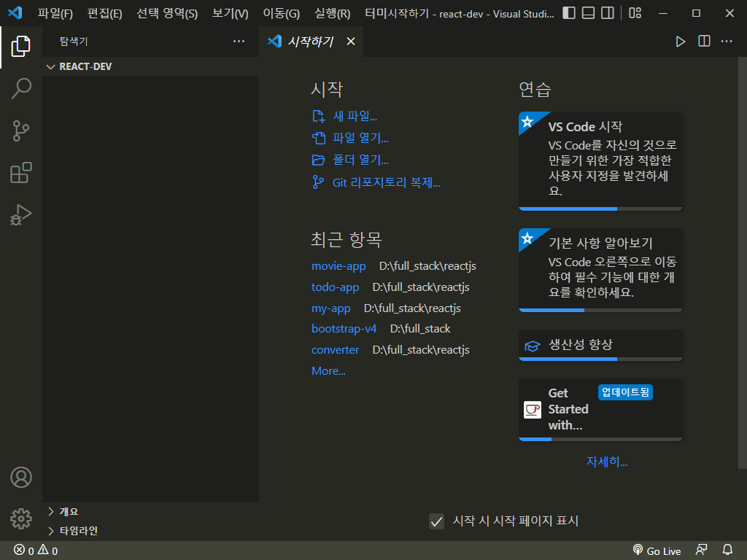Open editor More Actions ellipsis
747x560 pixels.
coord(727,42)
